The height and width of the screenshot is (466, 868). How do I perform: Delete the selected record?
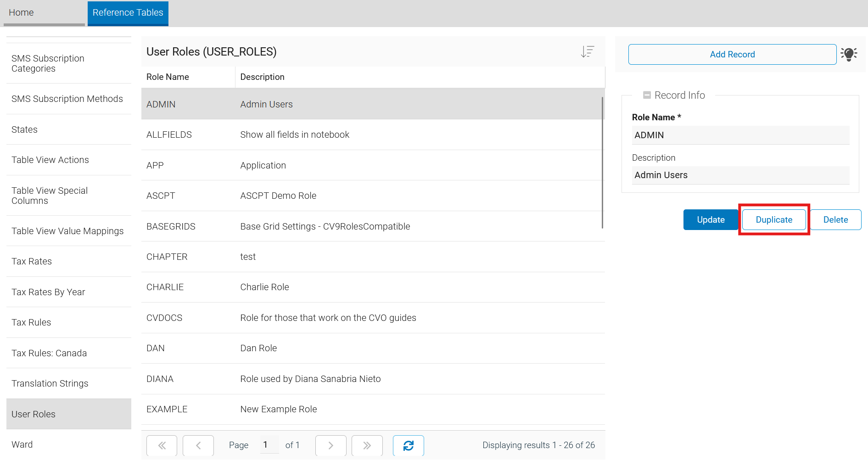[x=836, y=220]
